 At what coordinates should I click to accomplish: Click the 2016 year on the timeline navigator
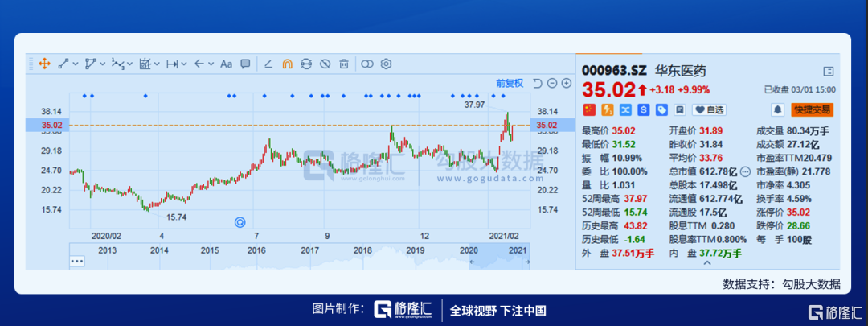point(256,250)
